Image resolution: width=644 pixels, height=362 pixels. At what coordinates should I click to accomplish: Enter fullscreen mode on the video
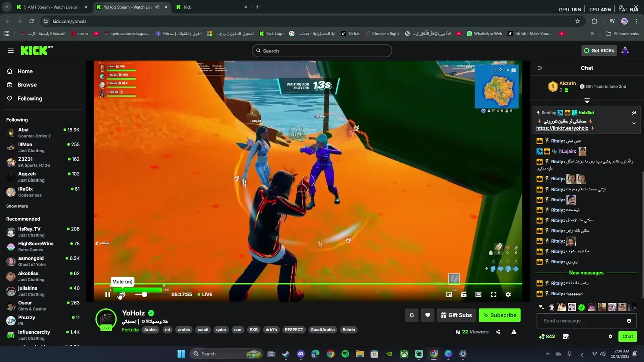[494, 294]
